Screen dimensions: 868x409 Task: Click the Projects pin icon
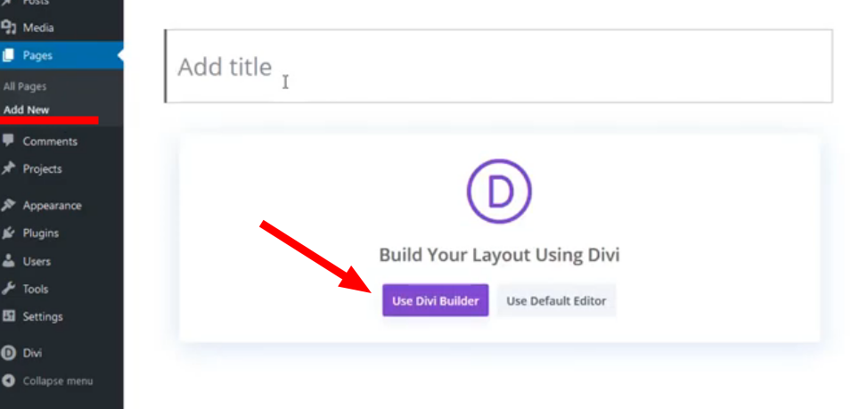tap(9, 168)
